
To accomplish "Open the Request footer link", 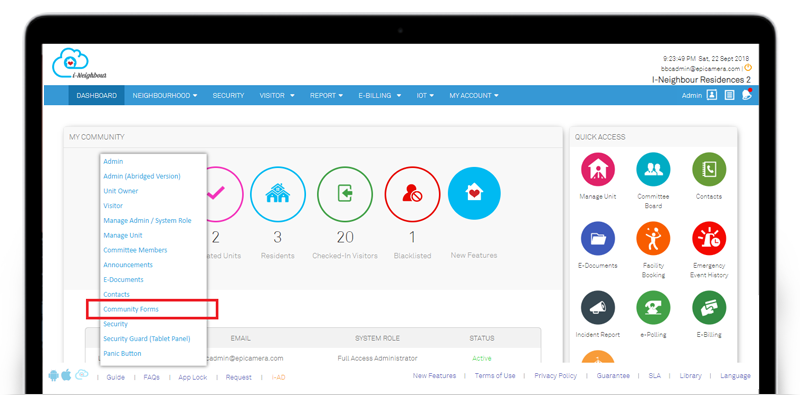I will [x=239, y=377].
